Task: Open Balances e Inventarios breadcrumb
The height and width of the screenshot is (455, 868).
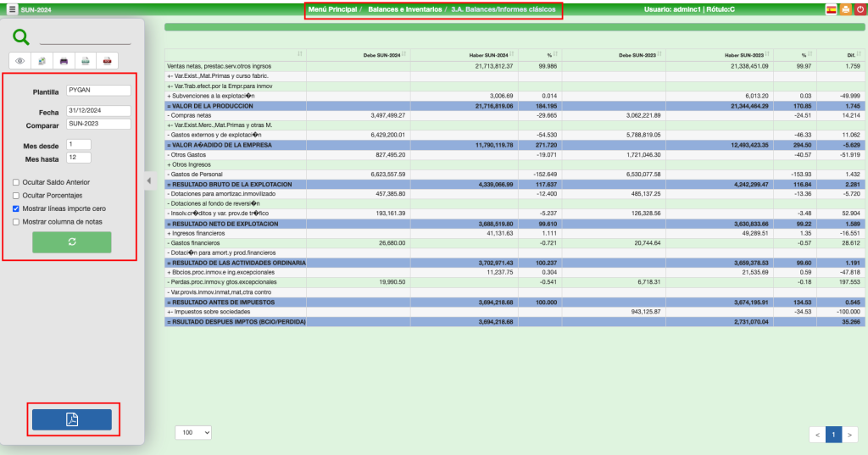Action: [x=404, y=9]
